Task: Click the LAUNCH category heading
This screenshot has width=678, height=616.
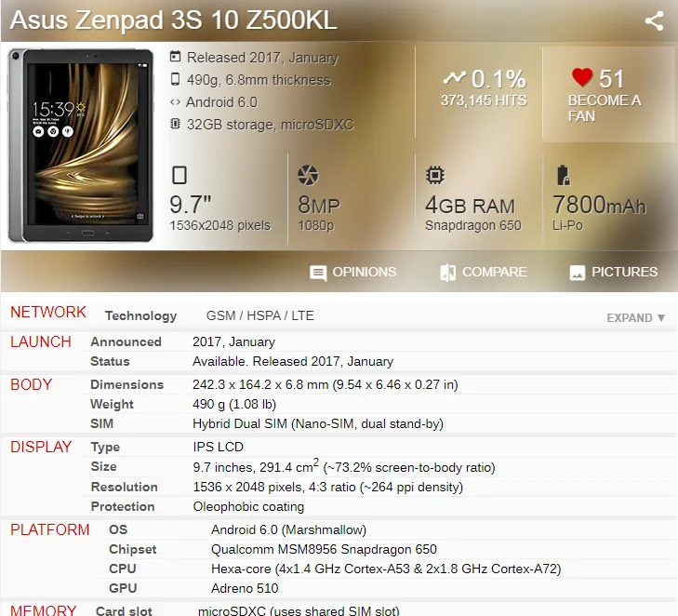Action: (x=41, y=341)
